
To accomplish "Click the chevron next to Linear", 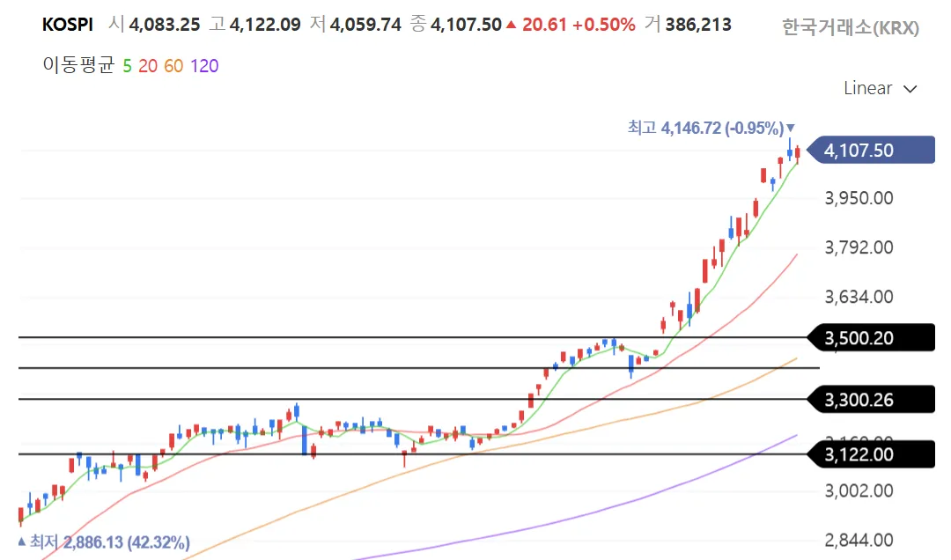I will click(910, 89).
